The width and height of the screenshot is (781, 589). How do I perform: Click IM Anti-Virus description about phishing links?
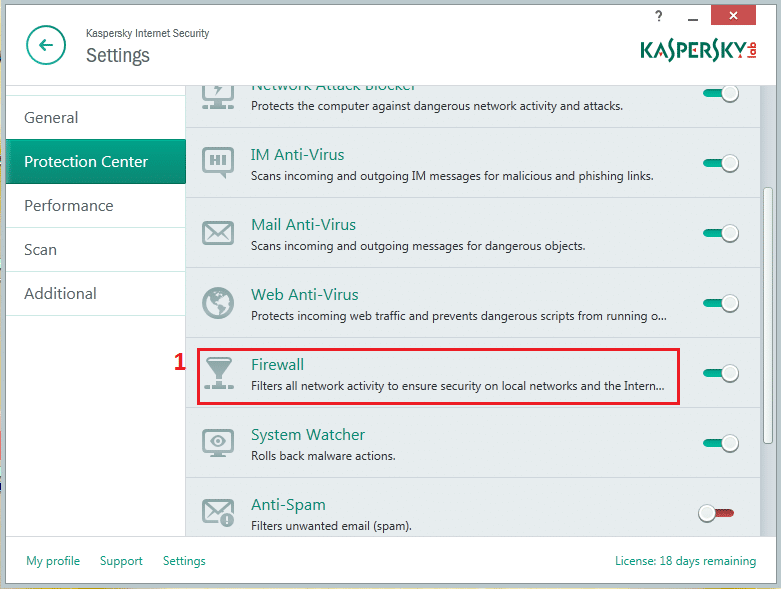(452, 176)
